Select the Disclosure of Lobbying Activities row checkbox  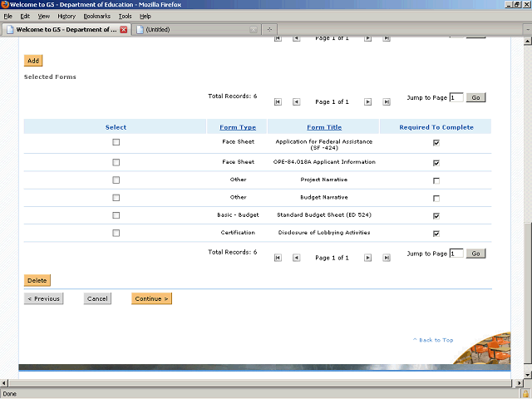click(x=116, y=233)
